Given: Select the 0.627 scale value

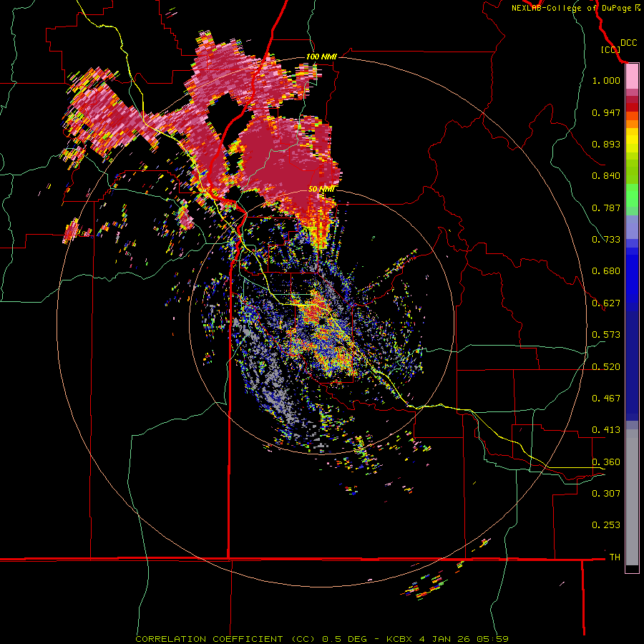Looking at the screenshot, I should click(606, 303).
